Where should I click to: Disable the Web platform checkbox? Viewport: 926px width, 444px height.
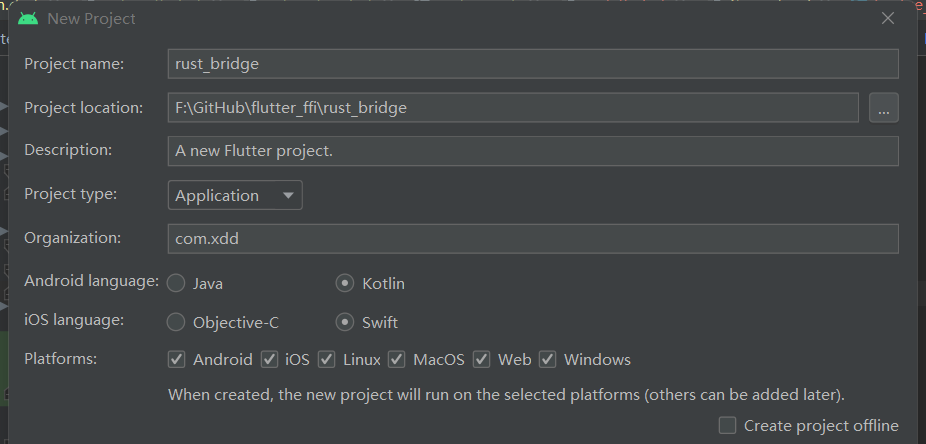(x=482, y=359)
